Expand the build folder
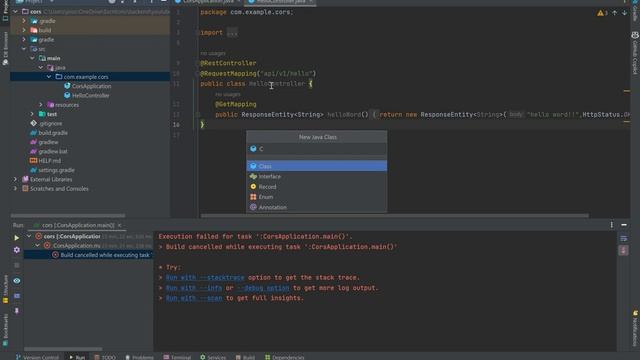The height and width of the screenshot is (360, 640). click(24, 30)
